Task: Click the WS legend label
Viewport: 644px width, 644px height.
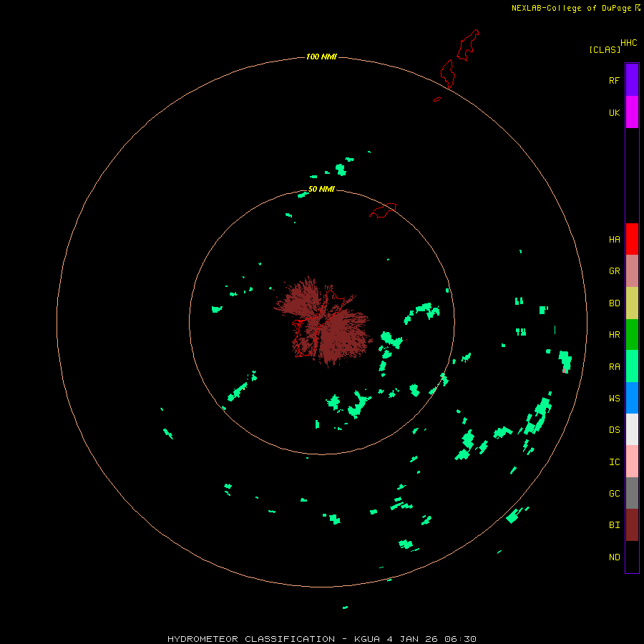Action: click(x=614, y=399)
